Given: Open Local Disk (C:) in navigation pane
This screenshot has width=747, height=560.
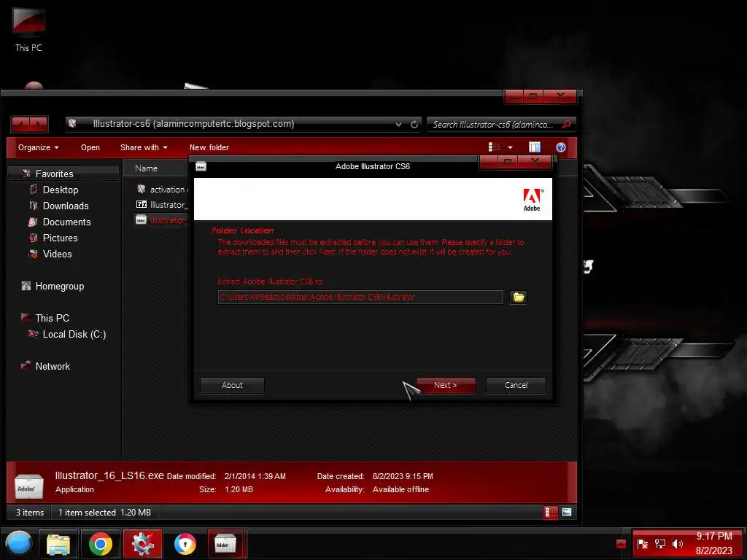Looking at the screenshot, I should tap(74, 334).
